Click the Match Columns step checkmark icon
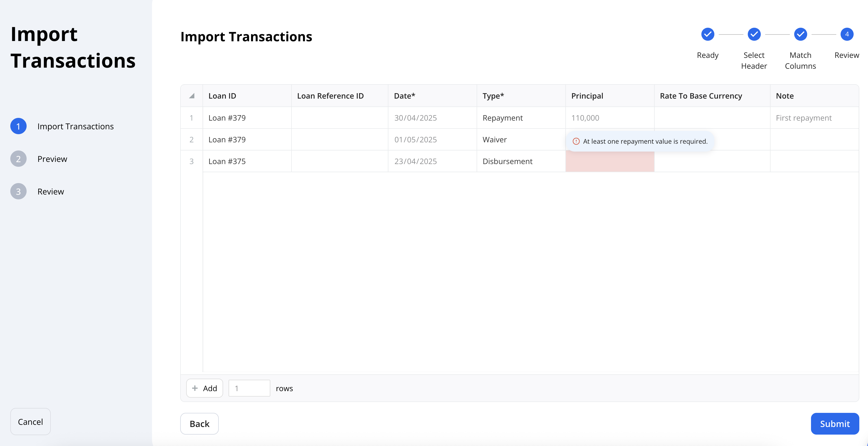868x446 pixels. click(800, 34)
